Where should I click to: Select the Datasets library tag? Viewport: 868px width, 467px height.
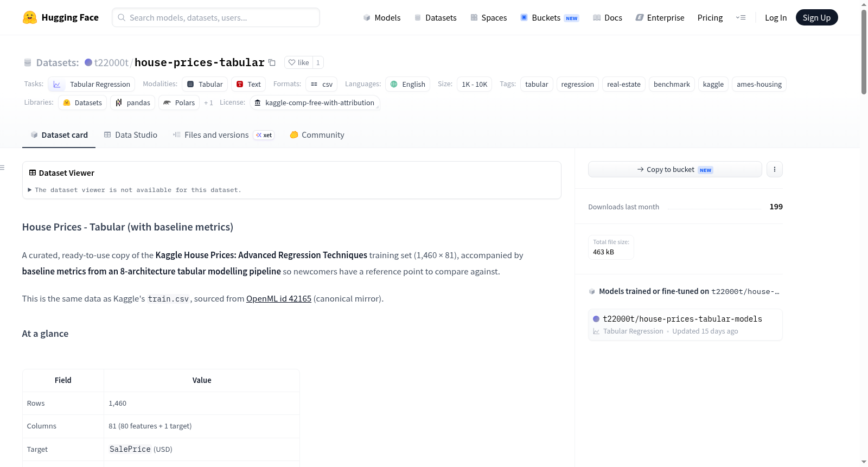click(x=82, y=103)
